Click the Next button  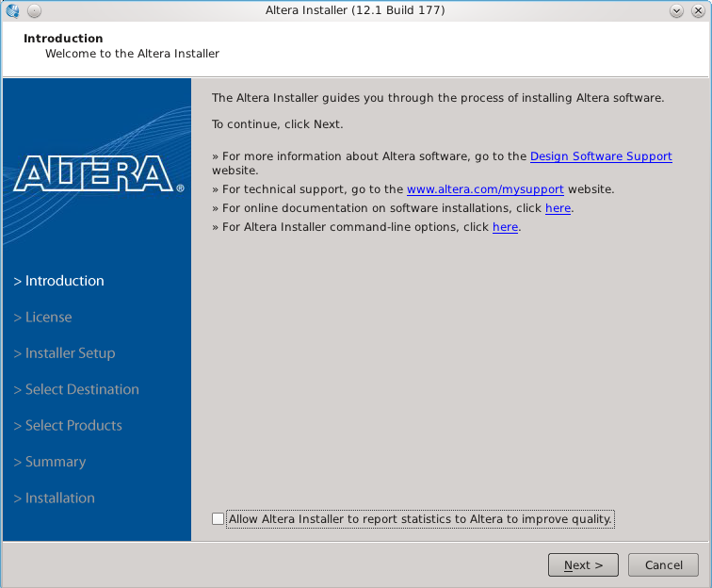coord(583,564)
